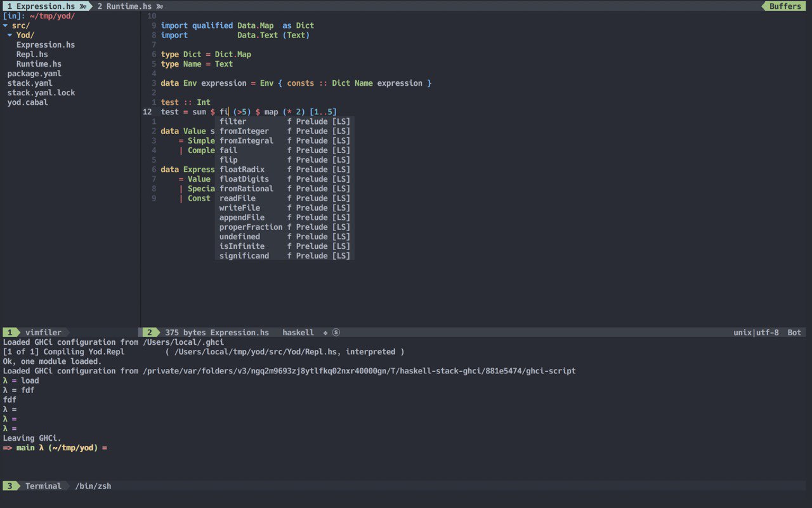Collapse the Yod/ directory tree node
Viewport: 812px width, 508px height.
(24, 35)
